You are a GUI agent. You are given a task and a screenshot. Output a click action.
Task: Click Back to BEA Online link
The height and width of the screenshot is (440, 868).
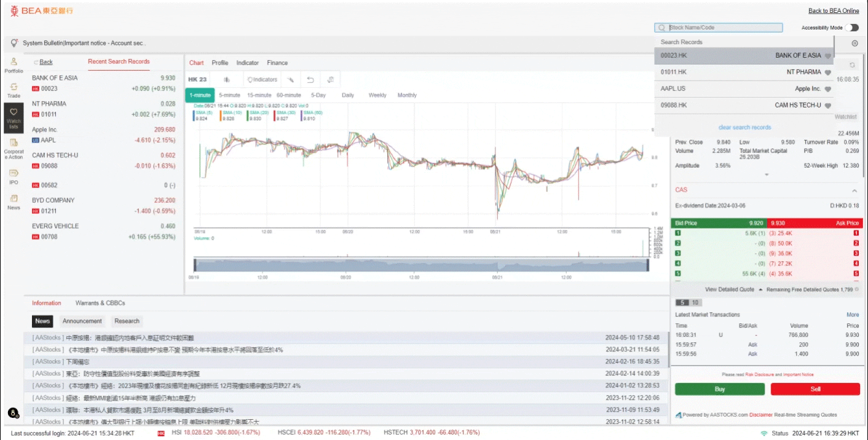(834, 11)
